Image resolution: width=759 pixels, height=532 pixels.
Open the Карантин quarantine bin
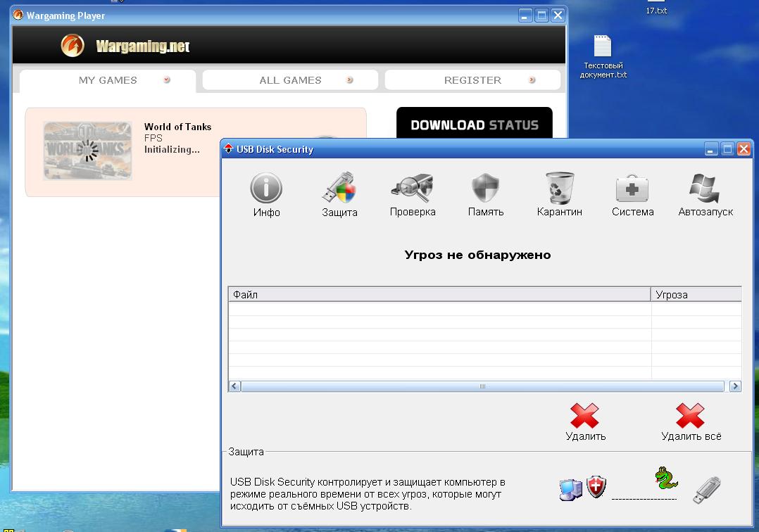(x=560, y=194)
